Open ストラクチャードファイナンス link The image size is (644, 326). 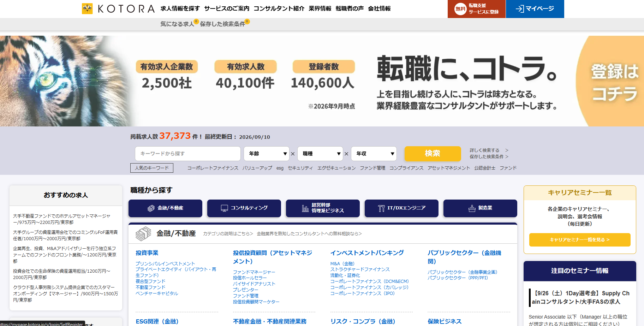pyautogui.click(x=360, y=269)
